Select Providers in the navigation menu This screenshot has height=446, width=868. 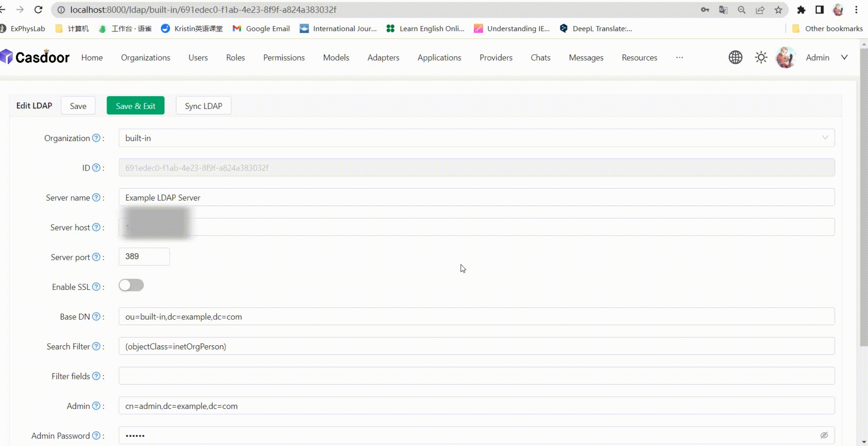tap(496, 57)
